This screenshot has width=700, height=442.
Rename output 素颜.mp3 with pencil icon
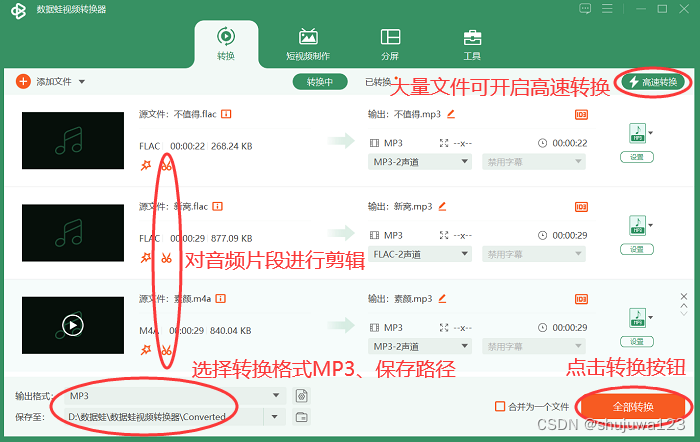tap(442, 299)
